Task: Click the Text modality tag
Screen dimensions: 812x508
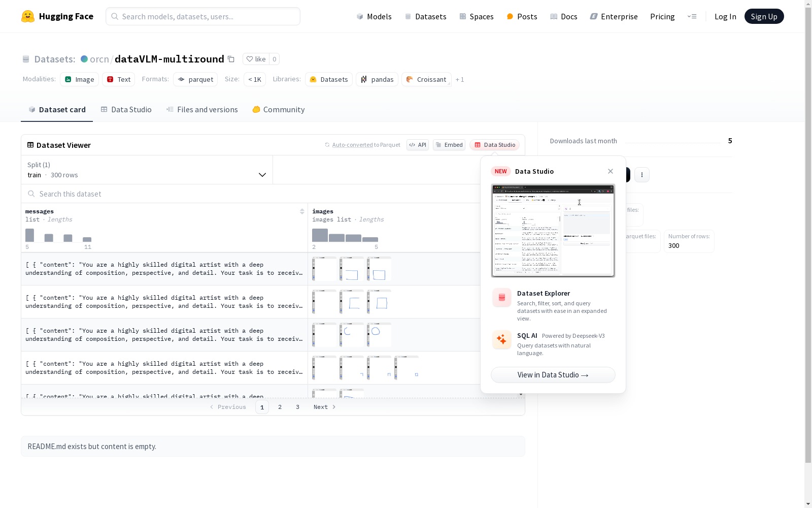Action: pos(119,79)
